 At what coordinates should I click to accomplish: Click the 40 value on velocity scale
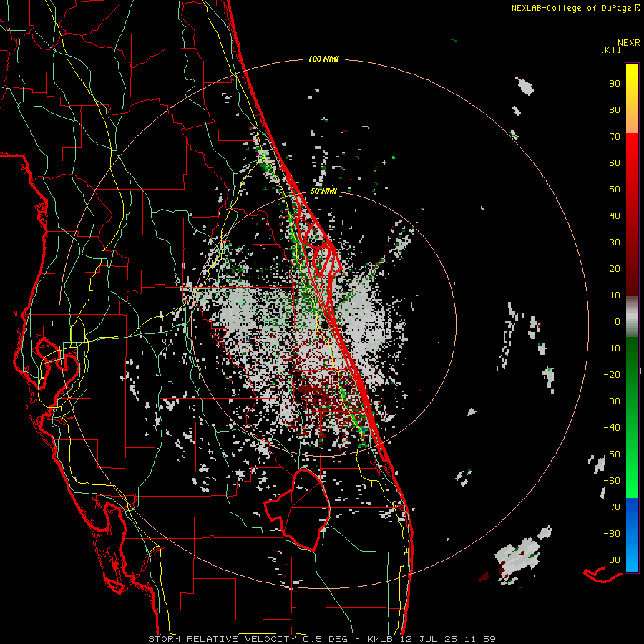[x=615, y=216]
